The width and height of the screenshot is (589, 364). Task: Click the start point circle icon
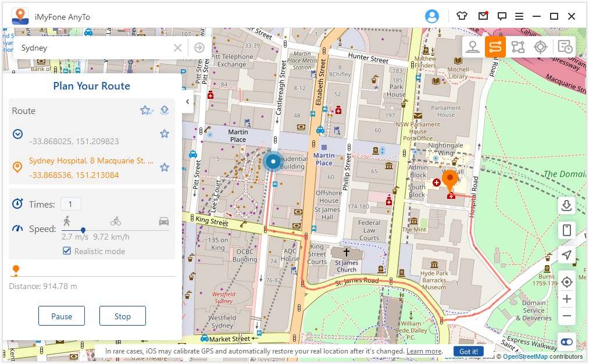point(17,134)
